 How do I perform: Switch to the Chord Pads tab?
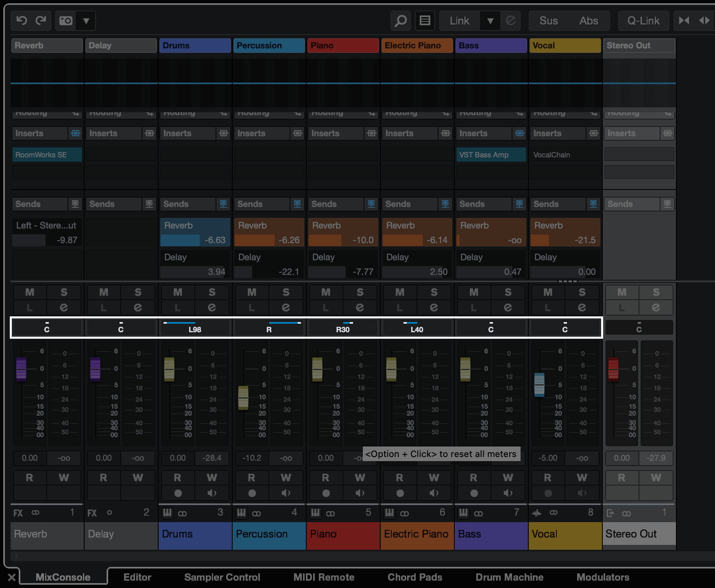pyautogui.click(x=415, y=577)
